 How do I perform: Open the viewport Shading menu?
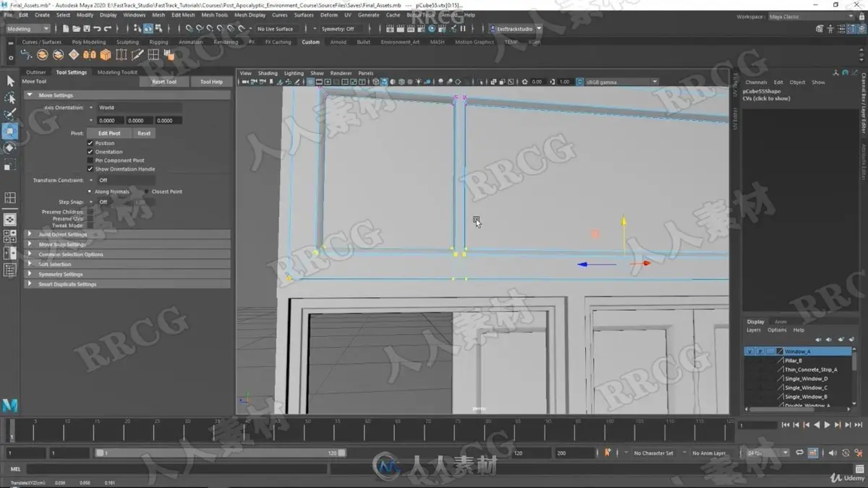tap(268, 73)
